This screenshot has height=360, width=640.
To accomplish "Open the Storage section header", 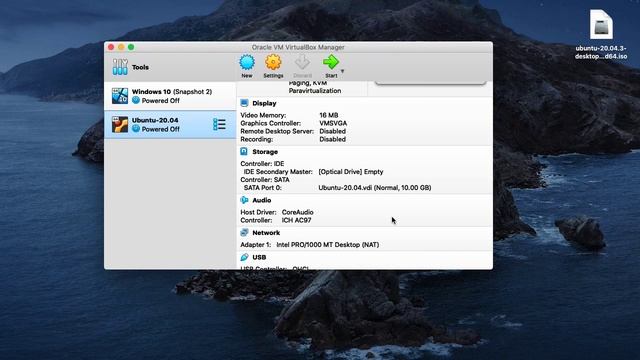I will (x=265, y=152).
